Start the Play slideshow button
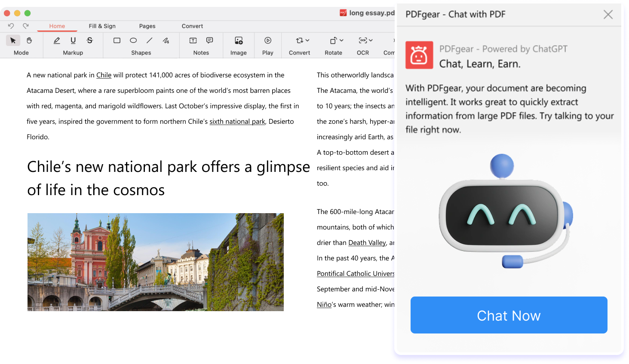Image resolution: width=629 pixels, height=364 pixels. coord(268,40)
